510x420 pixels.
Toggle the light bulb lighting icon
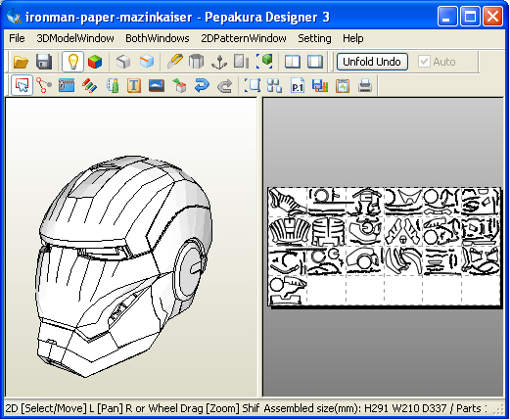click(72, 62)
